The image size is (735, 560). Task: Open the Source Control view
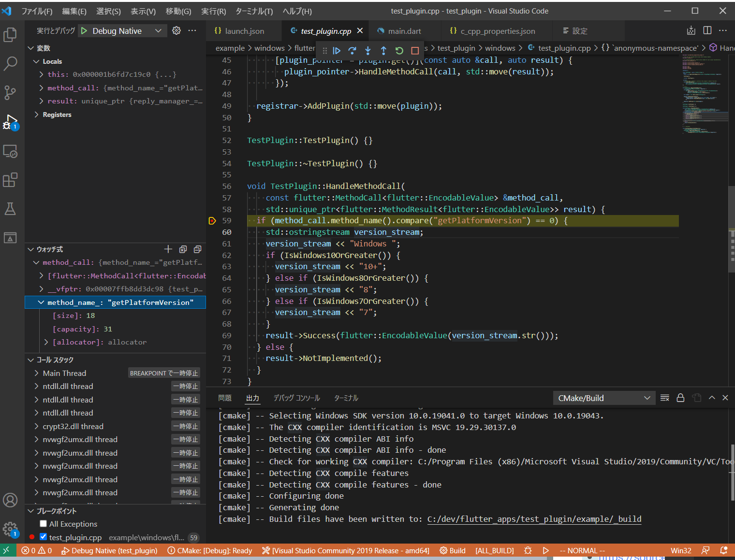10,92
